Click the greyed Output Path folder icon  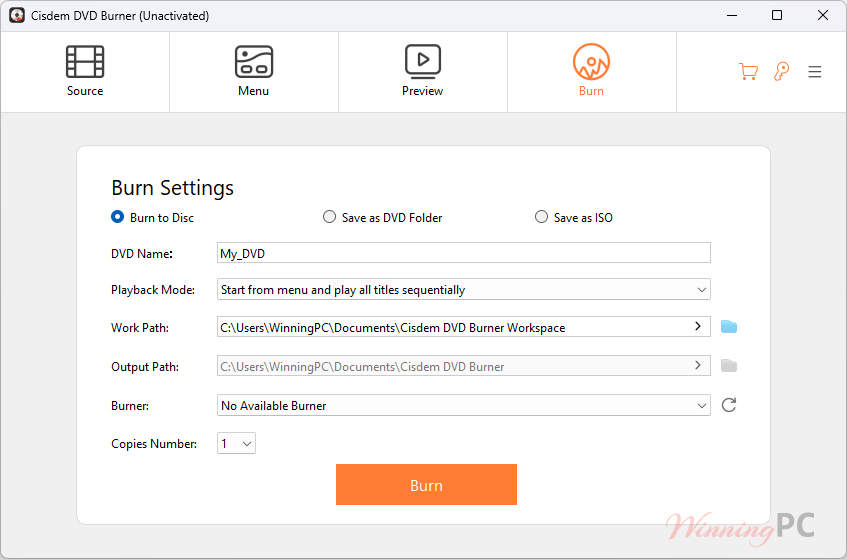(729, 366)
